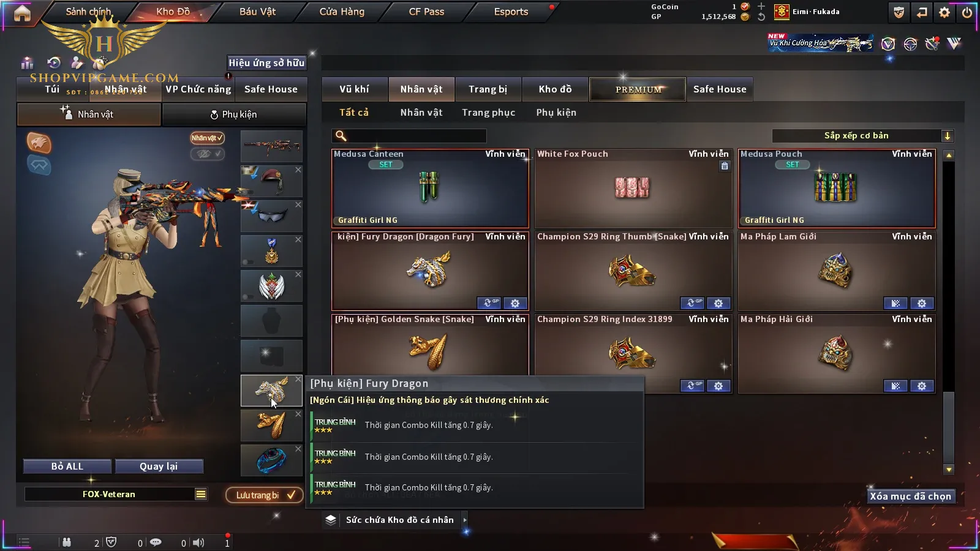Click the scrollbar down arrow in inventory
980x551 pixels.
coord(949,470)
